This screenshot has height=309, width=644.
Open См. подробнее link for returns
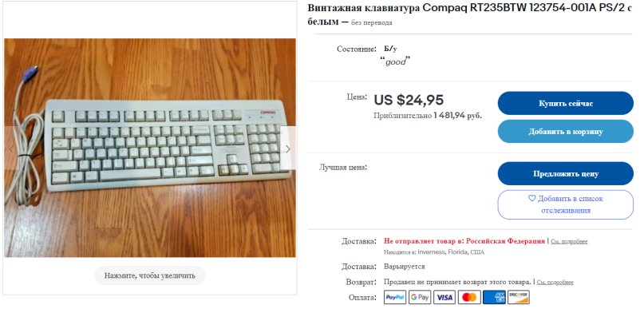coord(555,283)
